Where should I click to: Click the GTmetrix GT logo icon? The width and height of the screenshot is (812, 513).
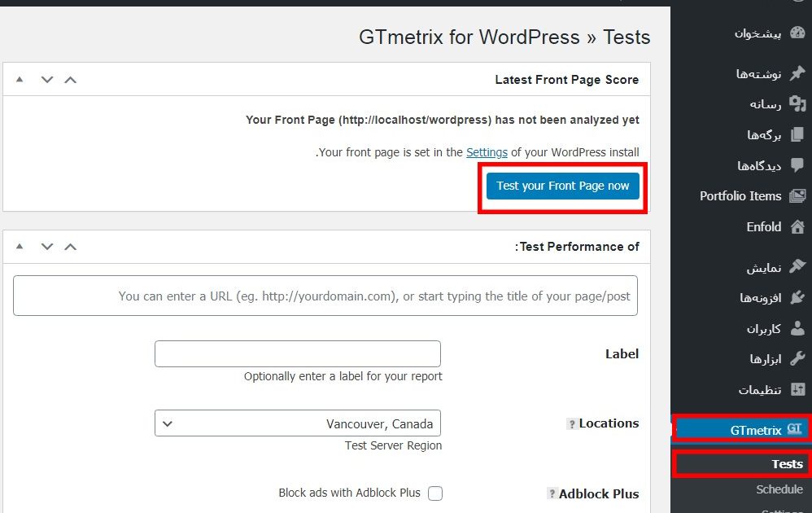tap(794, 429)
